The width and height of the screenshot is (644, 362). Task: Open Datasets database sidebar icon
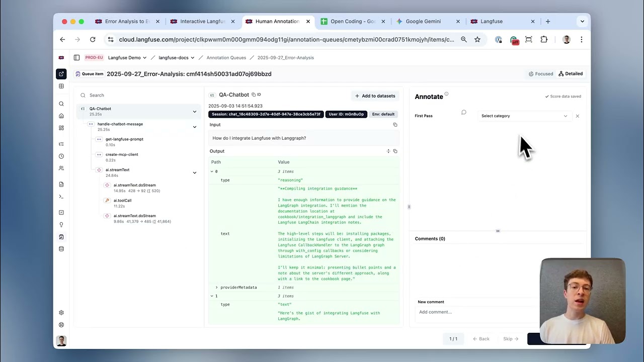[61, 249]
